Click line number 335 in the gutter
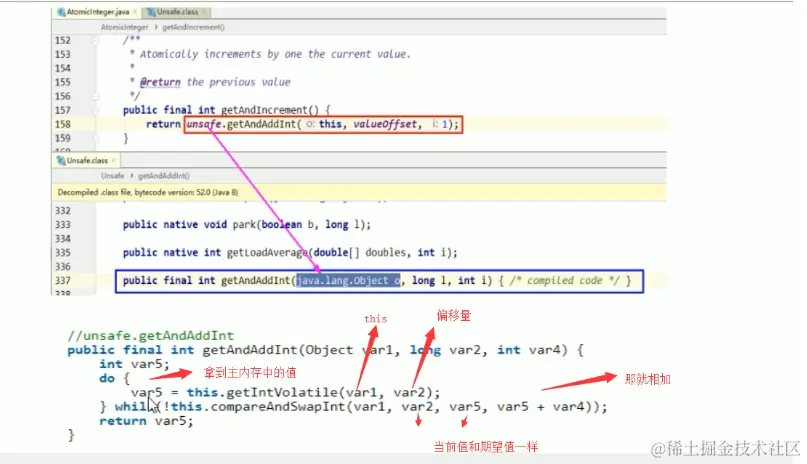Screen dimensions: 807x464 [x=63, y=252]
